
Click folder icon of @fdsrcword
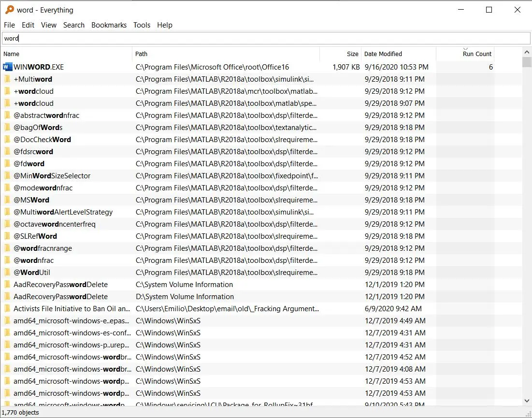7,152
